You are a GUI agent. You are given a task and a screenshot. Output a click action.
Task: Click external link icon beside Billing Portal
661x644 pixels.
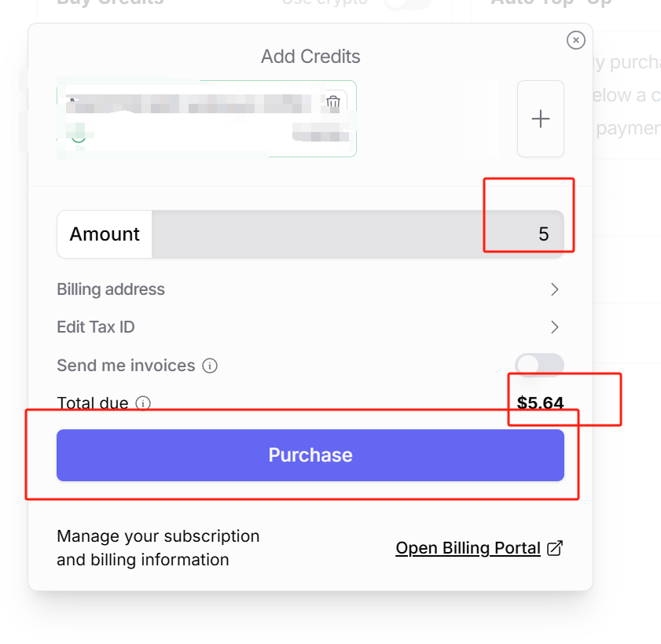point(555,548)
